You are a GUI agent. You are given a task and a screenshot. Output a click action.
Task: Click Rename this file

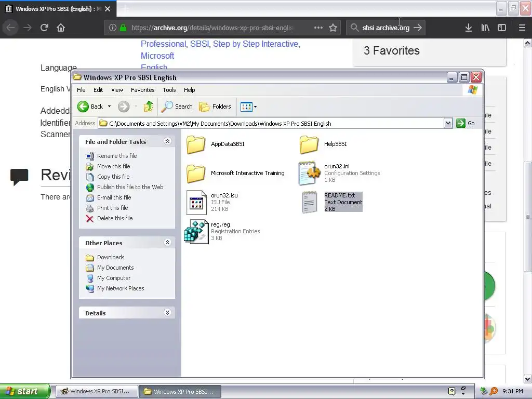117,156
